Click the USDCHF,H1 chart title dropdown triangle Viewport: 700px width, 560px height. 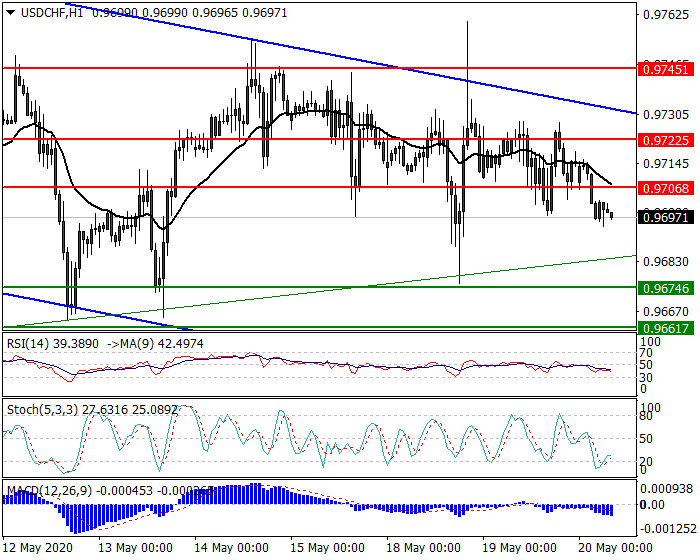point(10,13)
